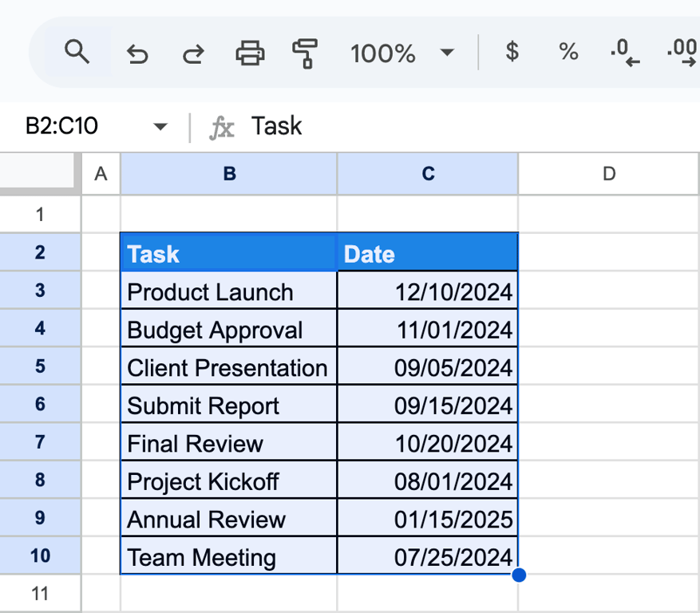
Task: Format as percent icon
Action: pos(568,51)
